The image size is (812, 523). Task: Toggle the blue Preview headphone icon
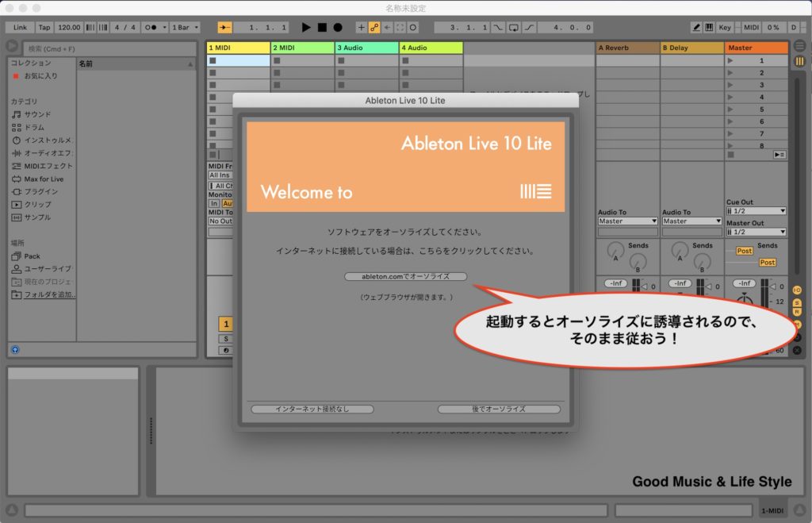tap(15, 350)
